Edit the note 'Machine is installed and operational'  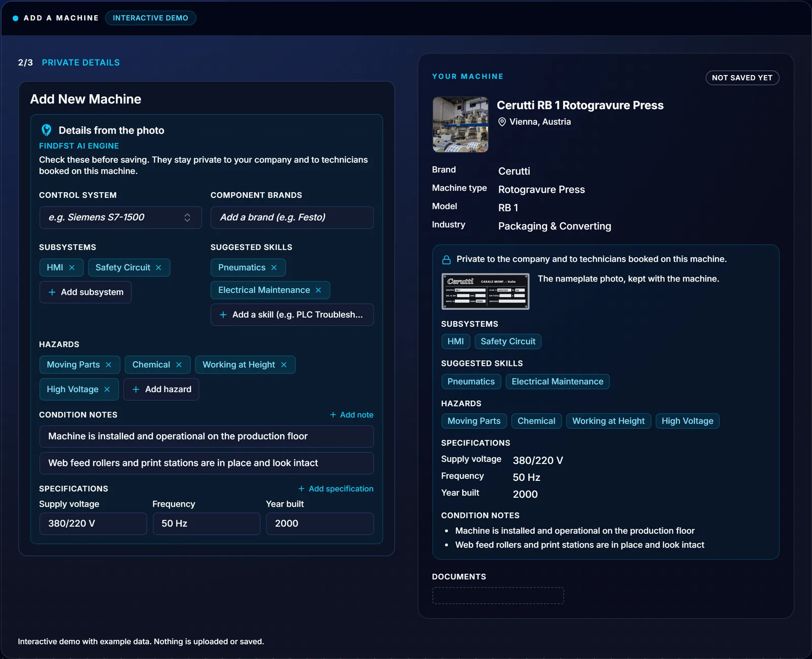(207, 436)
